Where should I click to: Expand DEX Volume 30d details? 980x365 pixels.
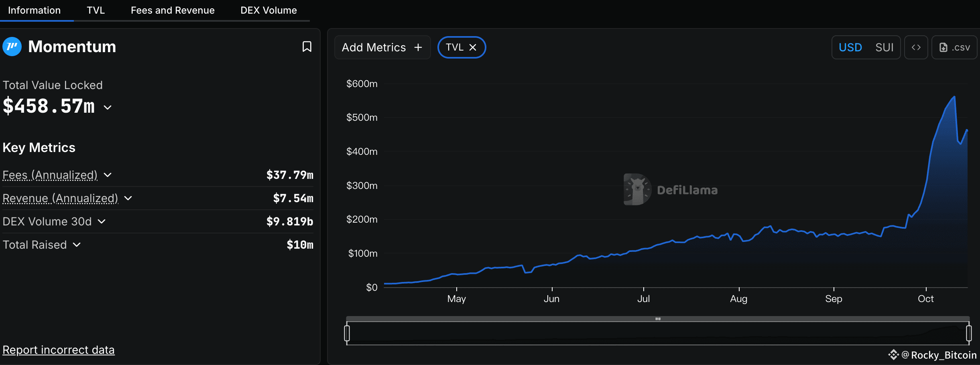pos(102,221)
